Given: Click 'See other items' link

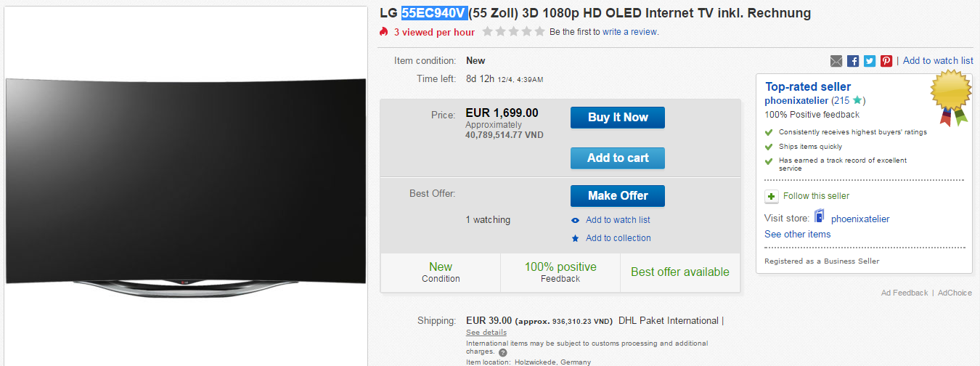Looking at the screenshot, I should point(797,234).
